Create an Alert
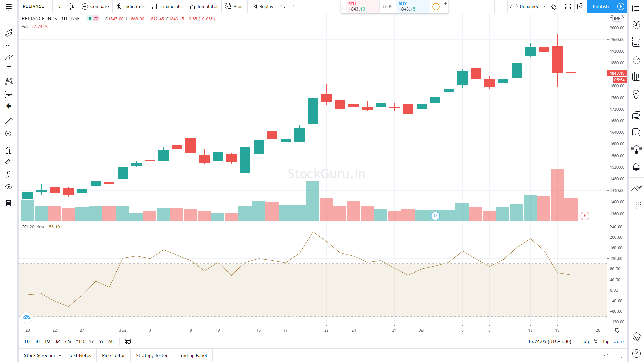644x362 pixels. coord(234,6)
